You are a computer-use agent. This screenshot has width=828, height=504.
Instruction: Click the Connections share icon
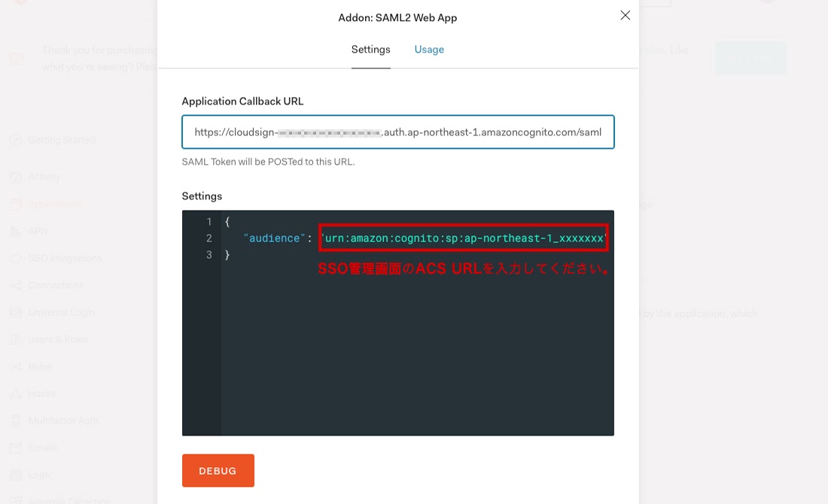click(16, 285)
